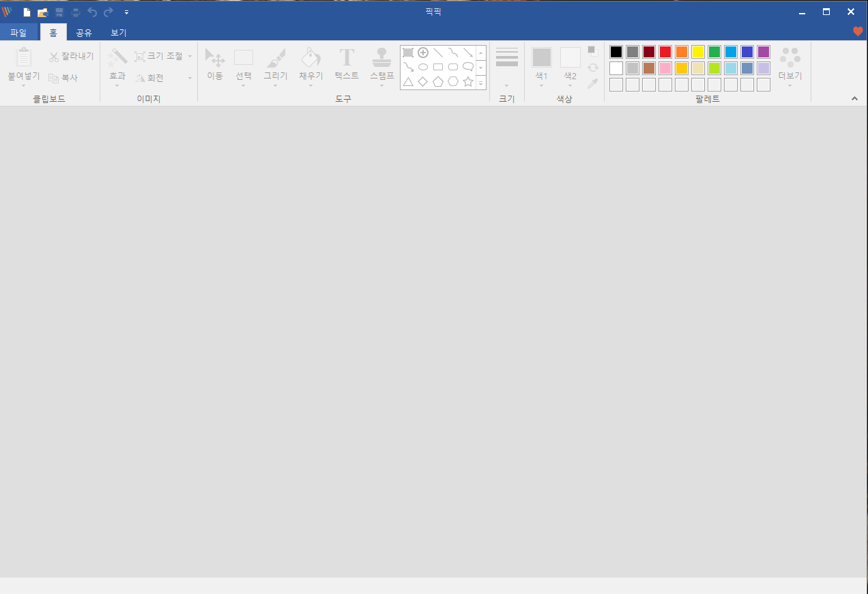Select the pink palette swatch
Viewport: 868px width, 594px height.
(665, 68)
